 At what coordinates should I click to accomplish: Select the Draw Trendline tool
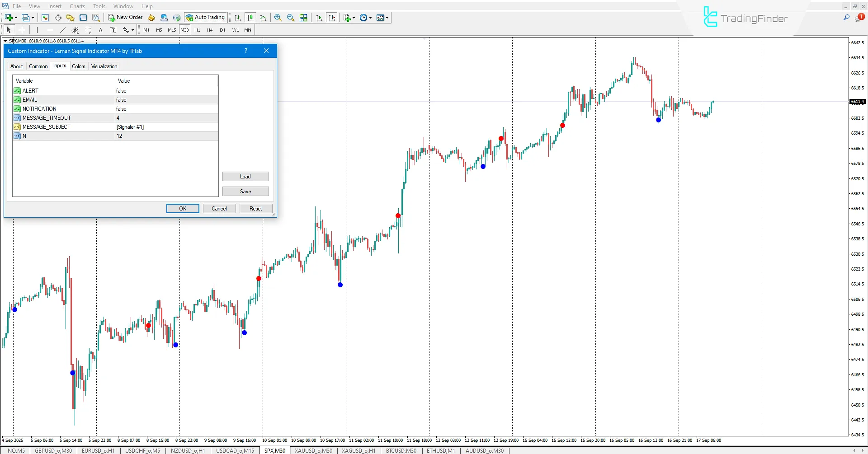(63, 30)
